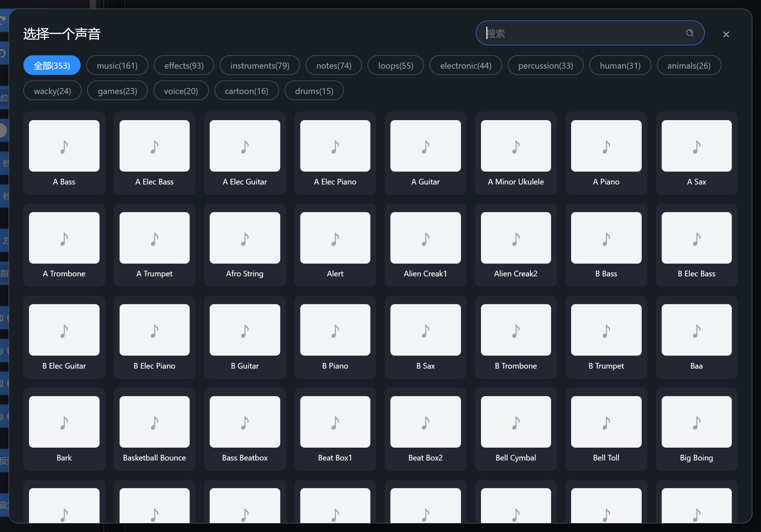This screenshot has height=532, width=761.
Task: Filter by drums(15)
Action: pyautogui.click(x=314, y=91)
